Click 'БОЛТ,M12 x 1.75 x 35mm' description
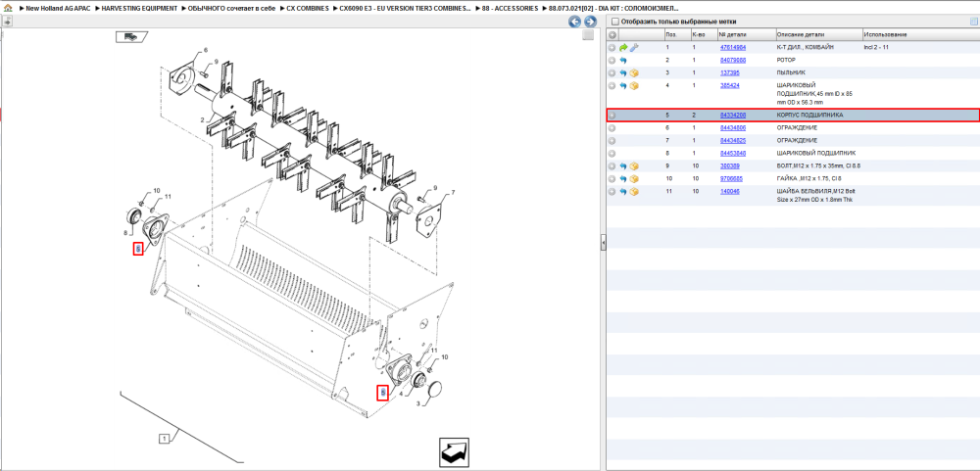This screenshot has width=980, height=471. [x=819, y=166]
